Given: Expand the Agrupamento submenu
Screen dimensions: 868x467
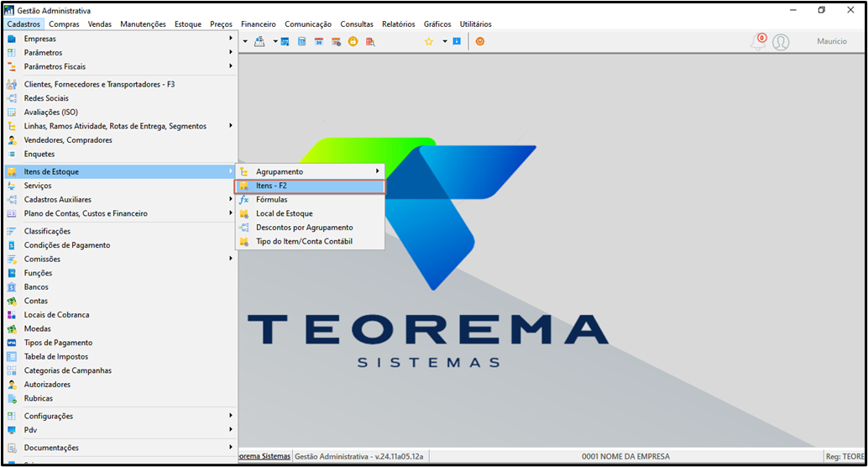Looking at the screenshot, I should 378,171.
